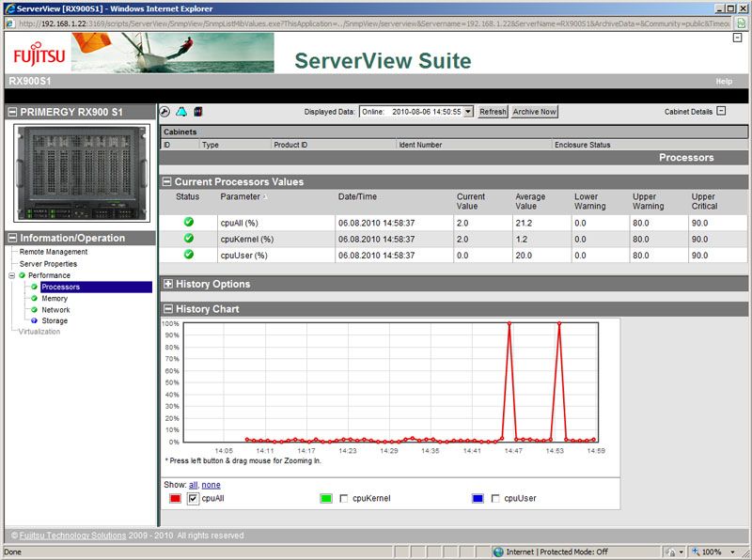Open the Help link
The height and width of the screenshot is (560, 752).
tap(724, 81)
